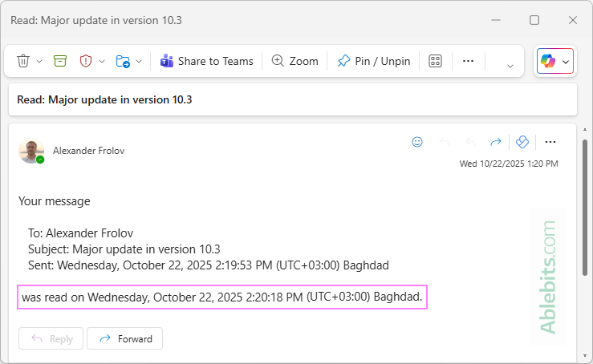Click the Reply button at bottom

click(51, 338)
